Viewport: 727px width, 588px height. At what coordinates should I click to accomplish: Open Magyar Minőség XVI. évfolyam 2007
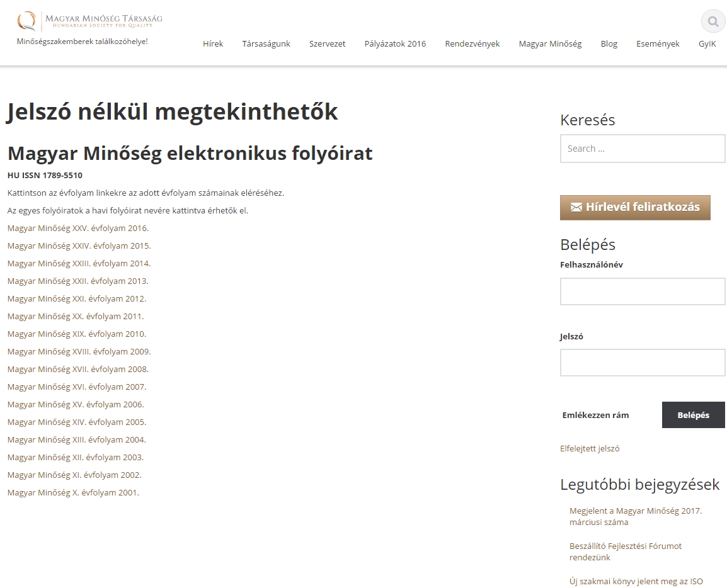tap(77, 387)
